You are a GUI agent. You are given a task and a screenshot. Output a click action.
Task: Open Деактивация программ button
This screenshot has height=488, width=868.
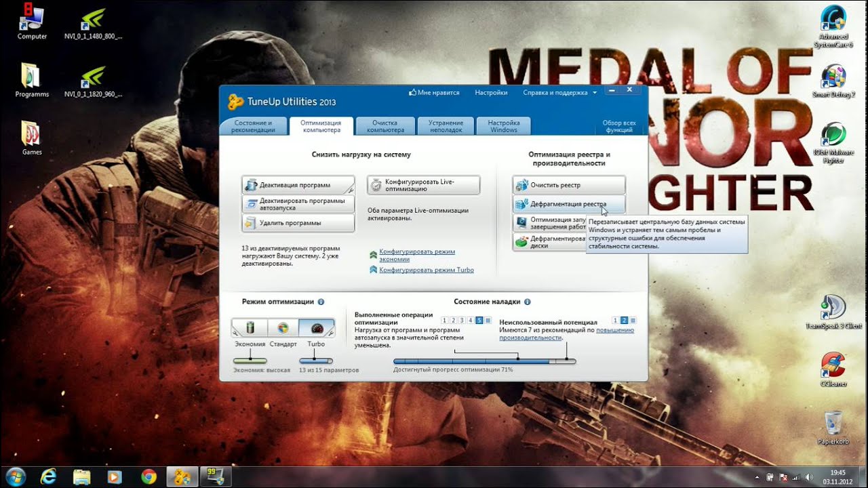coord(298,185)
